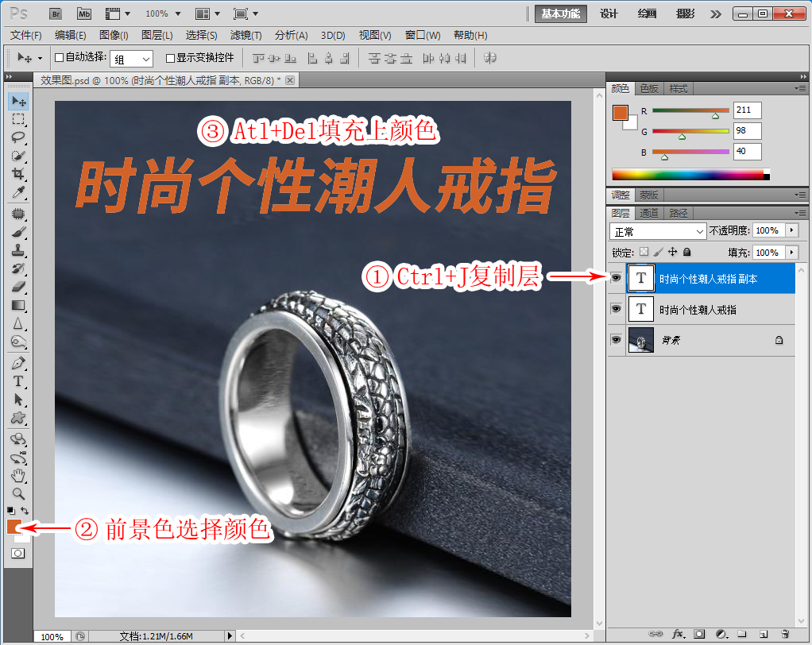Select the Zoom magnifier tool
Image resolution: width=812 pixels, height=645 pixels.
(18, 493)
